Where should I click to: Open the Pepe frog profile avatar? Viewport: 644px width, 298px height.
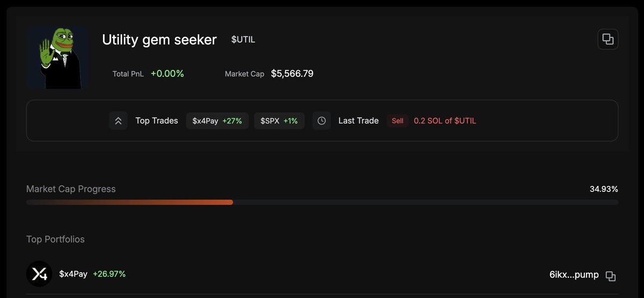coord(58,58)
